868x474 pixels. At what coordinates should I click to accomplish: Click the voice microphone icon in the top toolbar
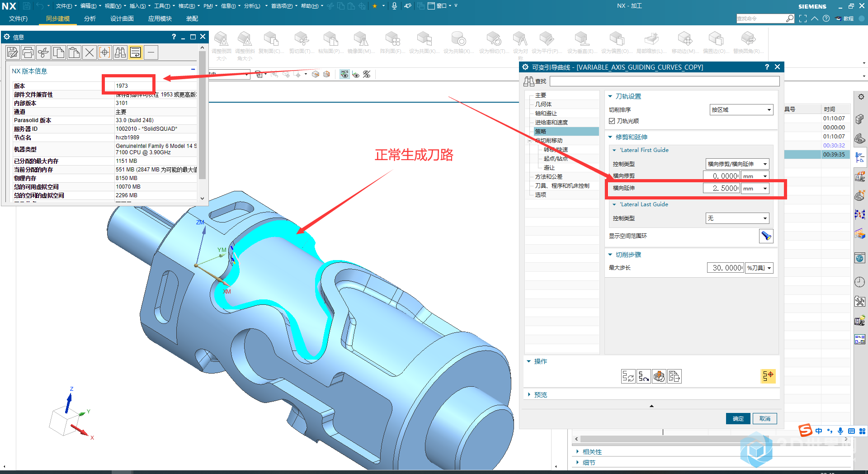pyautogui.click(x=394, y=6)
